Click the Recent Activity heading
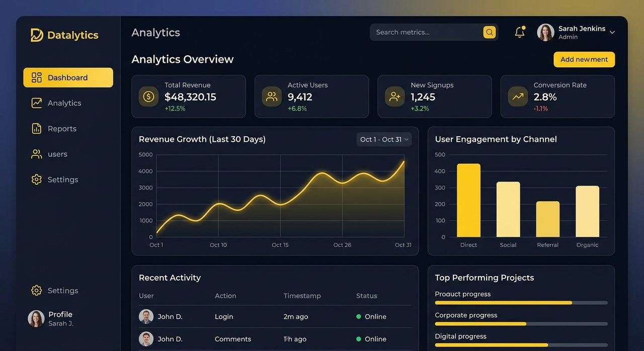The height and width of the screenshot is (351, 644). coord(170,278)
